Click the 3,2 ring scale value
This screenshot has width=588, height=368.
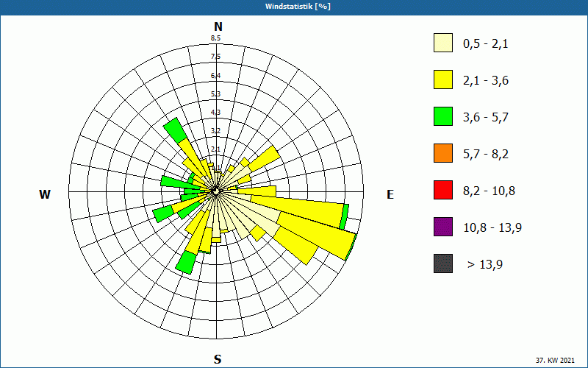215,131
